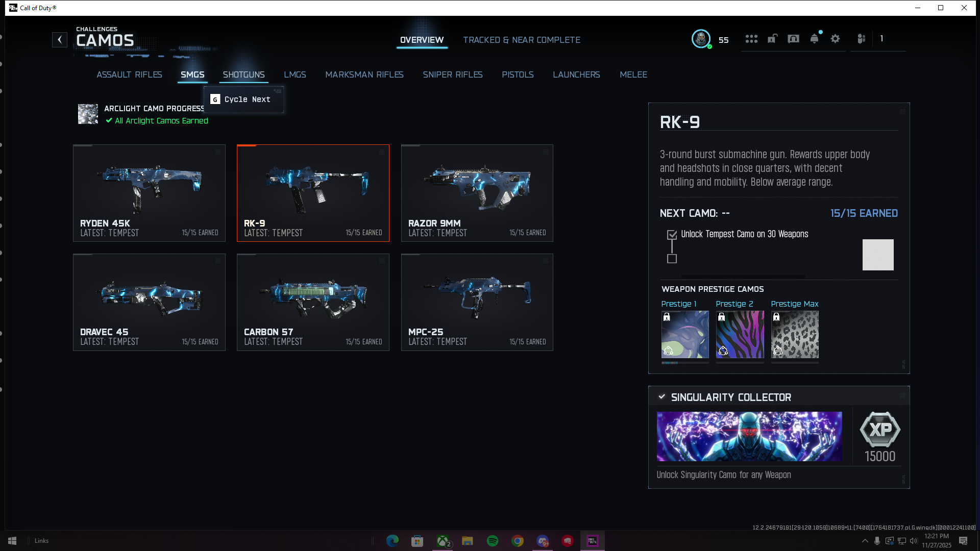Screen dimensions: 980x551
Task: Select the Prestige 2 camo swatch
Action: 740,335
